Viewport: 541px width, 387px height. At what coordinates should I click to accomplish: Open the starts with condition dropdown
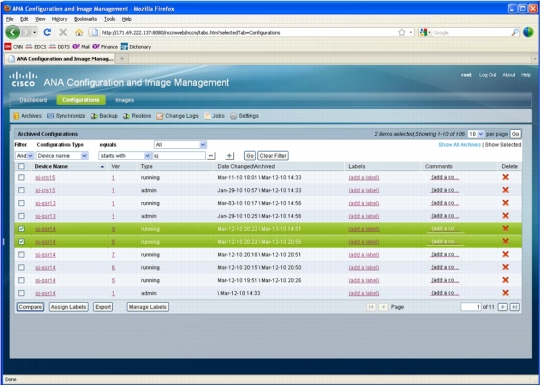click(125, 156)
